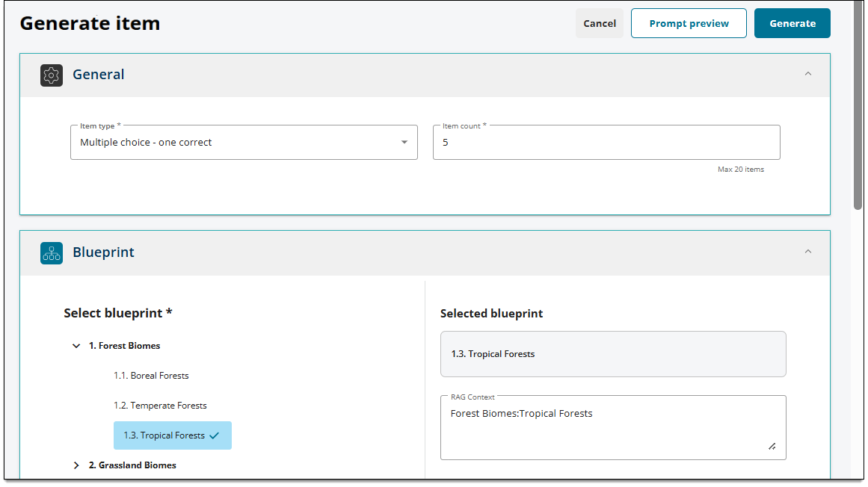Expand the 2. Grassland Biomes tree node
Viewport: 868px width, 487px height.
pos(76,465)
